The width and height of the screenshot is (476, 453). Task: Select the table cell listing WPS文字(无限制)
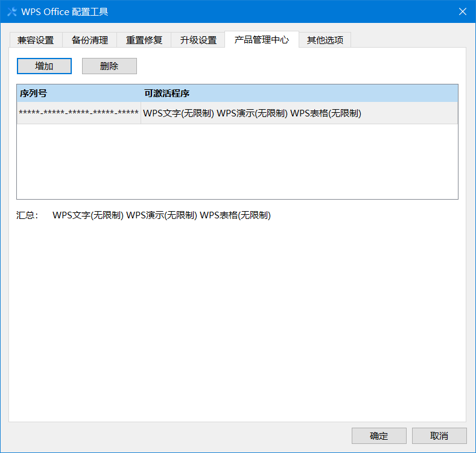coord(299,113)
